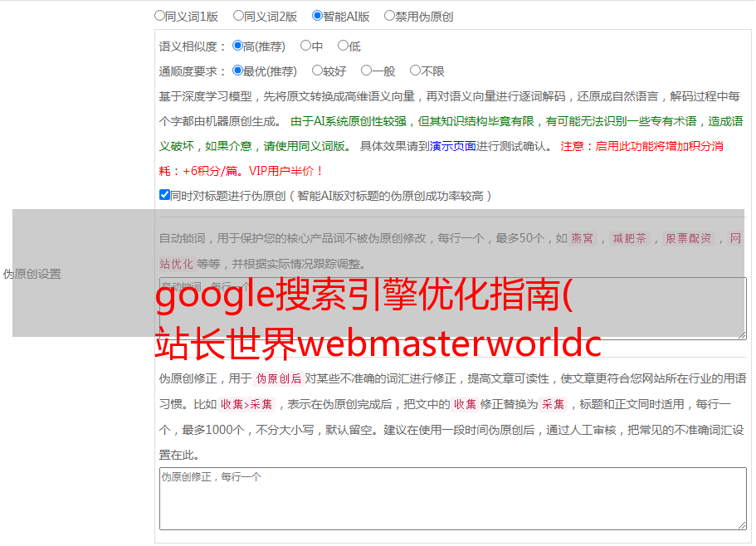The width and height of the screenshot is (756, 546).
Task: Select 禁用伪原创 to disable rewriting
Action: click(x=389, y=16)
